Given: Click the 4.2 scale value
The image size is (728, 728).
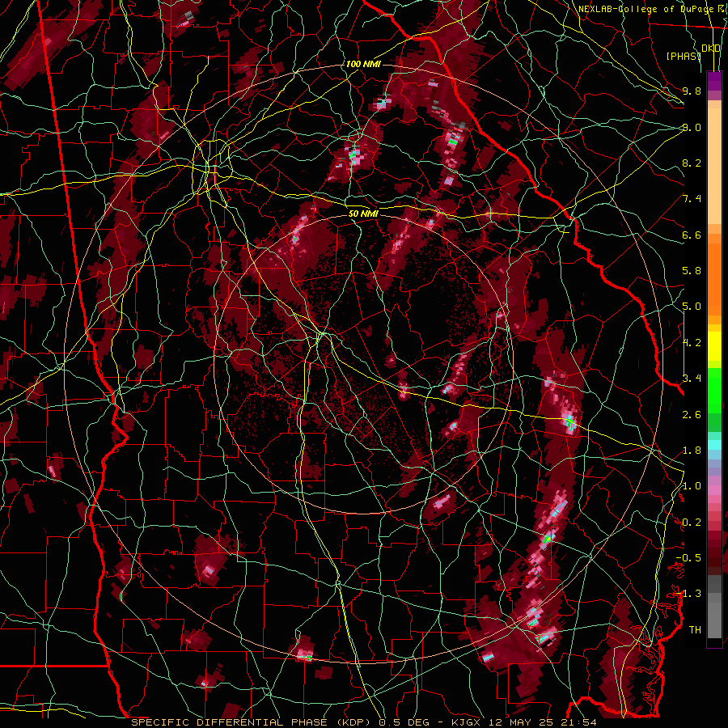Looking at the screenshot, I should point(692,343).
